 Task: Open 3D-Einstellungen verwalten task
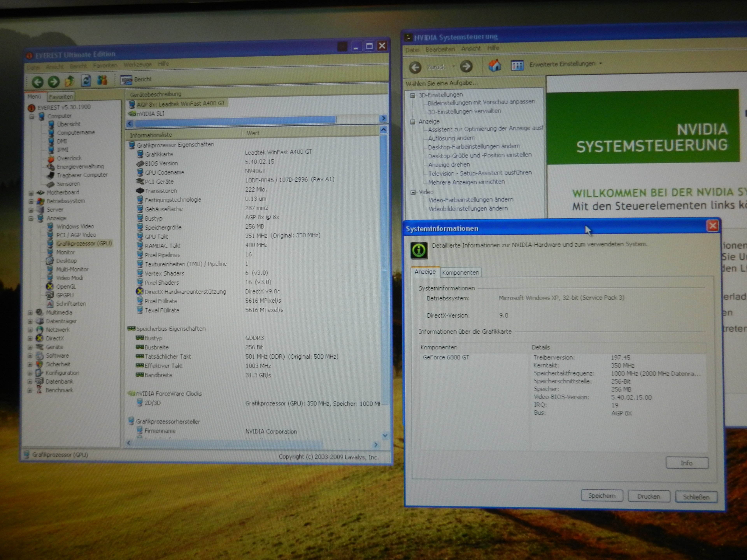tap(464, 111)
